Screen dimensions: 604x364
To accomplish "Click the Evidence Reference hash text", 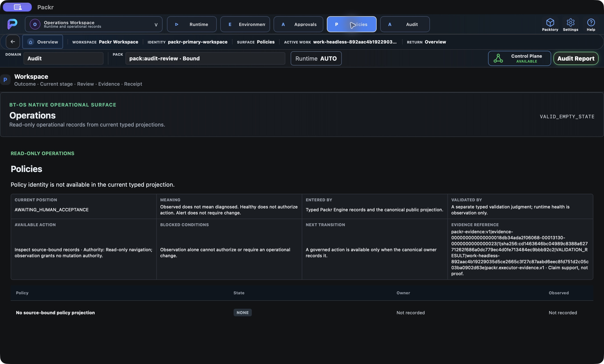I will point(520,253).
